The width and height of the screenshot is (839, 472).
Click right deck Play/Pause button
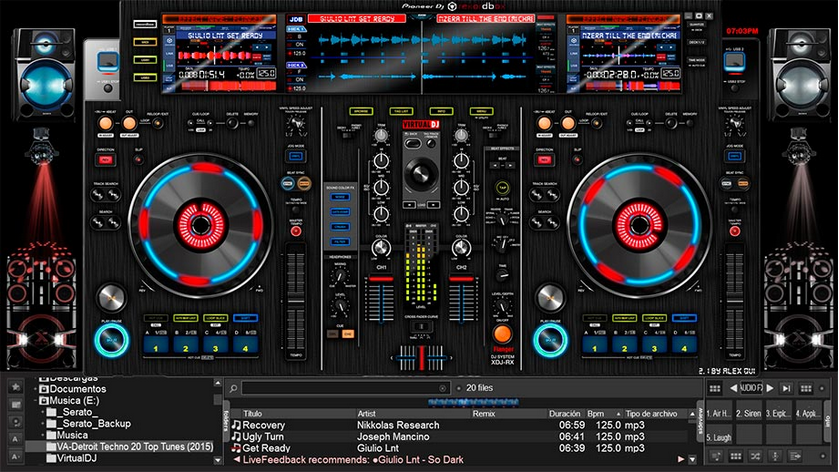click(550, 340)
